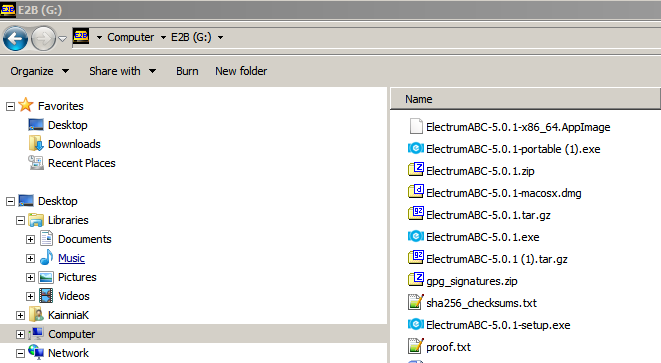
Task: Select ElectrumABC-5.0.1-setup.exe installer icon
Action: [416, 324]
